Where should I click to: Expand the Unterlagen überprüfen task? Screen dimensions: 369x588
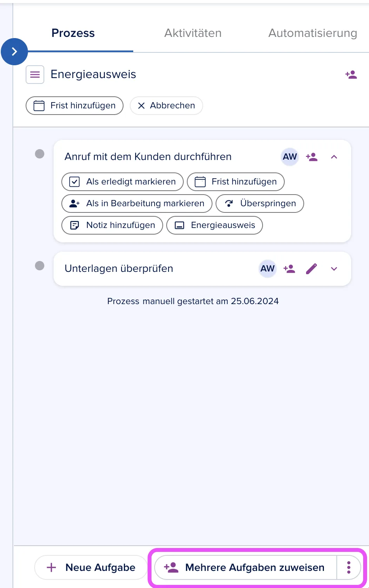pyautogui.click(x=334, y=269)
